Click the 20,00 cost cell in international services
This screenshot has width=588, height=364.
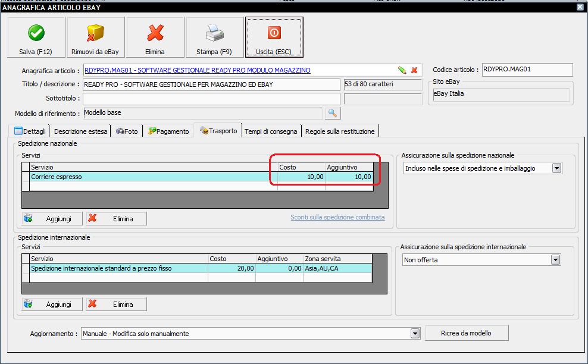[x=232, y=268]
